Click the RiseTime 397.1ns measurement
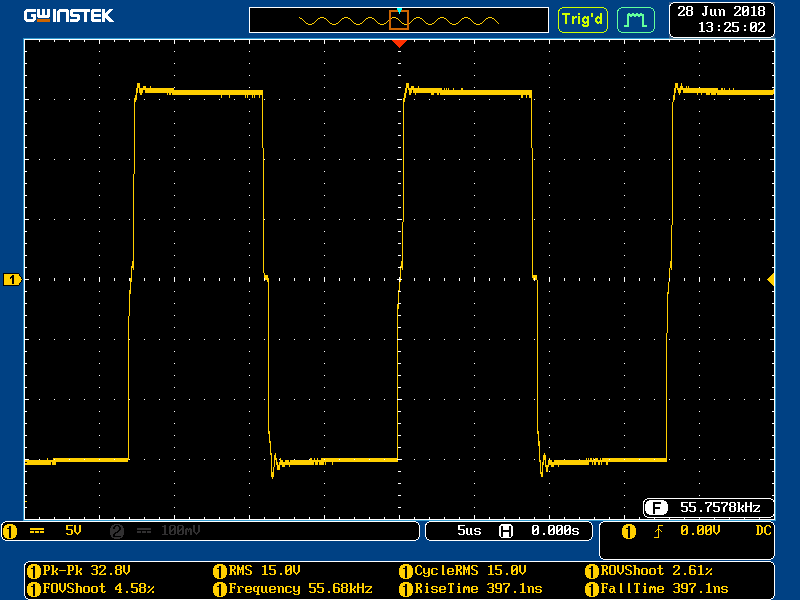 point(478,589)
